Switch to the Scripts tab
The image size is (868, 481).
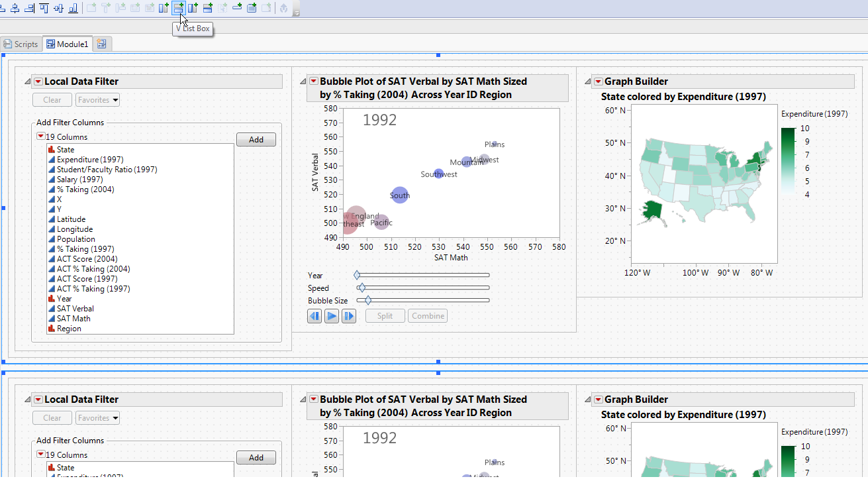(21, 44)
